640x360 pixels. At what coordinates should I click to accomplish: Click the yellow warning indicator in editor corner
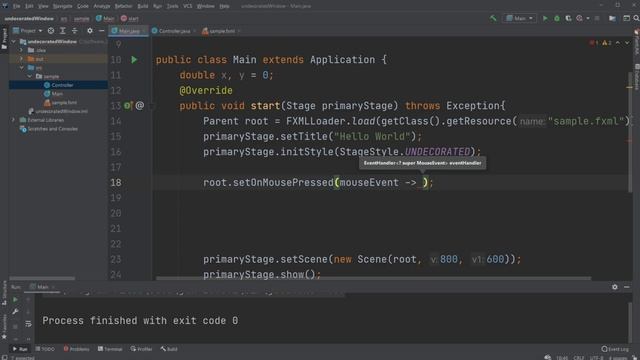(607, 43)
